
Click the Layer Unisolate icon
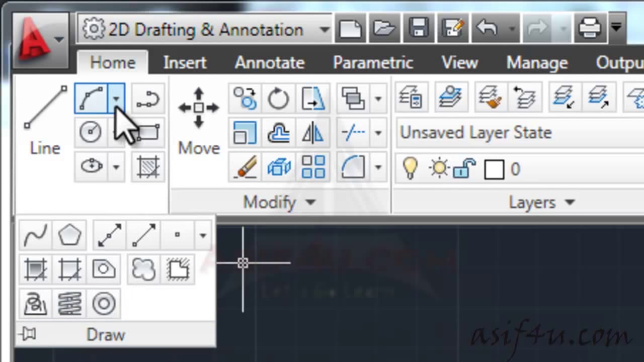click(598, 97)
